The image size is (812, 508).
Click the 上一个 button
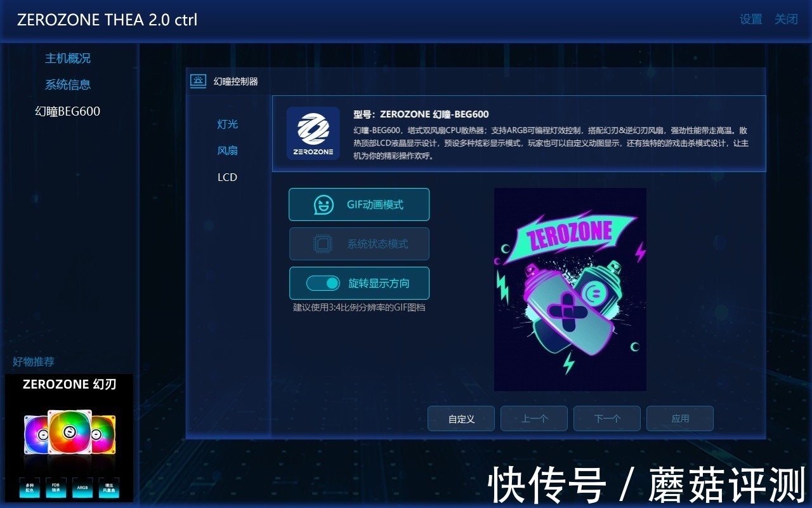tap(534, 419)
